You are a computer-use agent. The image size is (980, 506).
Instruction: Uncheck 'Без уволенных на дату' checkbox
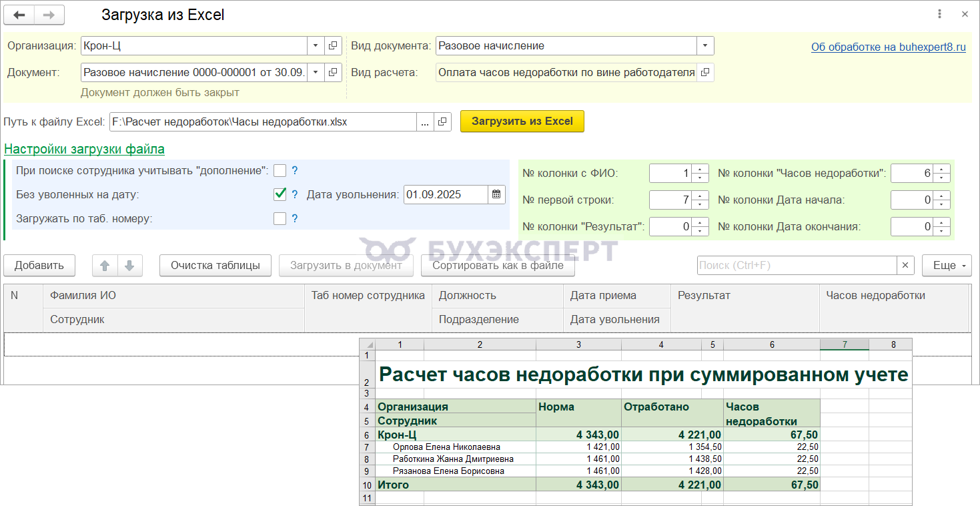pyautogui.click(x=280, y=195)
